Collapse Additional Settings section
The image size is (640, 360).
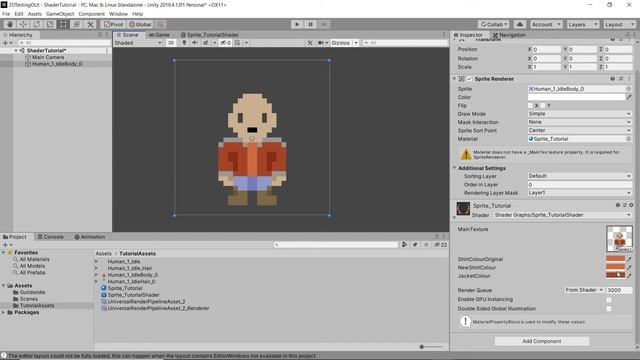click(x=454, y=168)
